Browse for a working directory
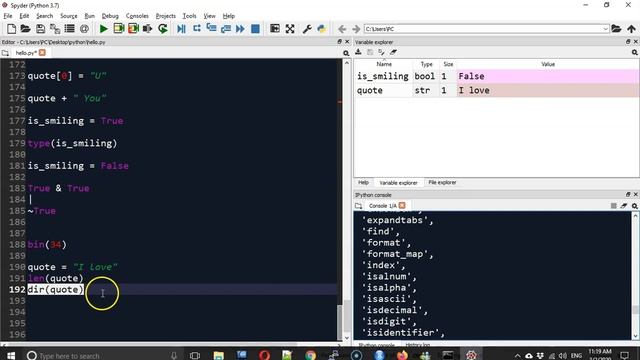This screenshot has height=360, width=640. [x=616, y=29]
